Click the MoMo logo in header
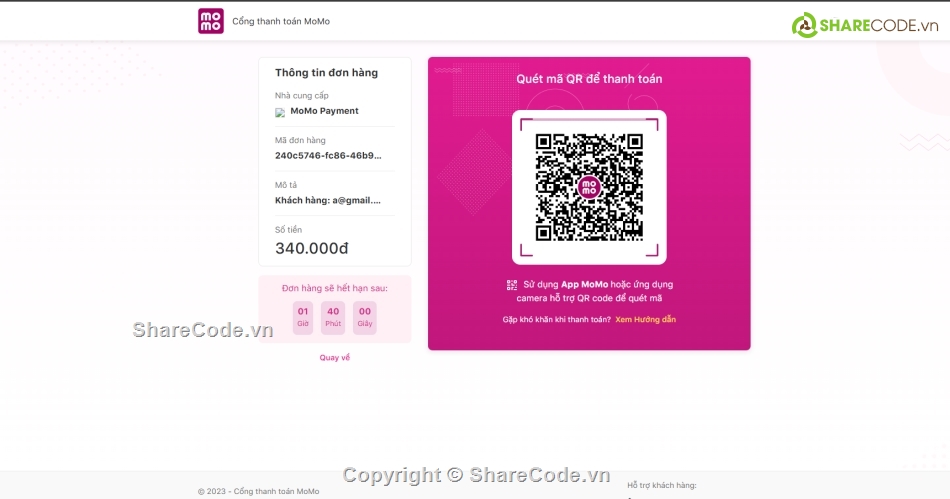The width and height of the screenshot is (950, 499). [x=211, y=21]
